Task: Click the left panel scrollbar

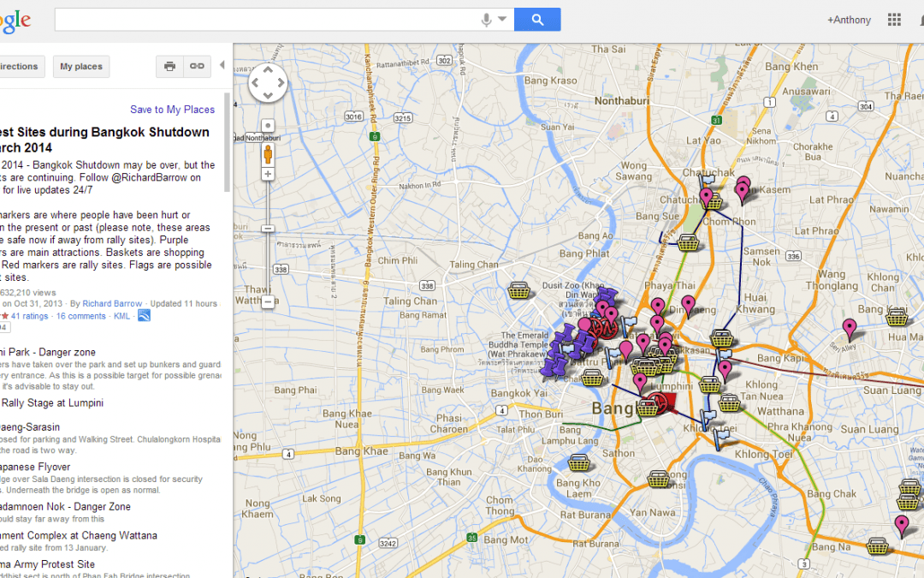Action: [227, 141]
